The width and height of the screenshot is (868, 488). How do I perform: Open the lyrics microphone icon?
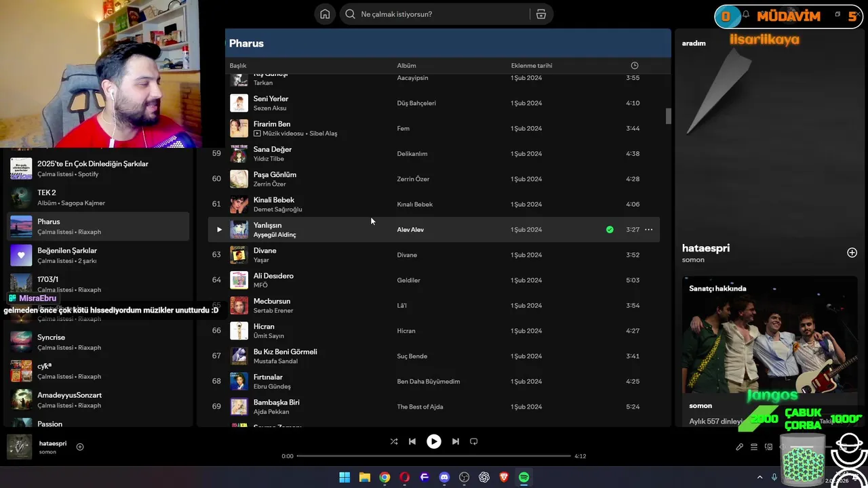(x=740, y=447)
